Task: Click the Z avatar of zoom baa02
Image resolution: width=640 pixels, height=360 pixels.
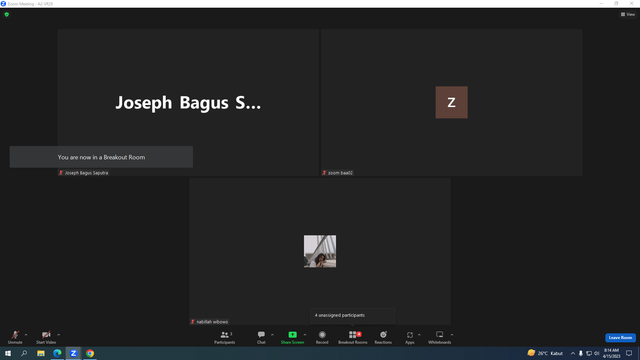Action: coord(451,102)
